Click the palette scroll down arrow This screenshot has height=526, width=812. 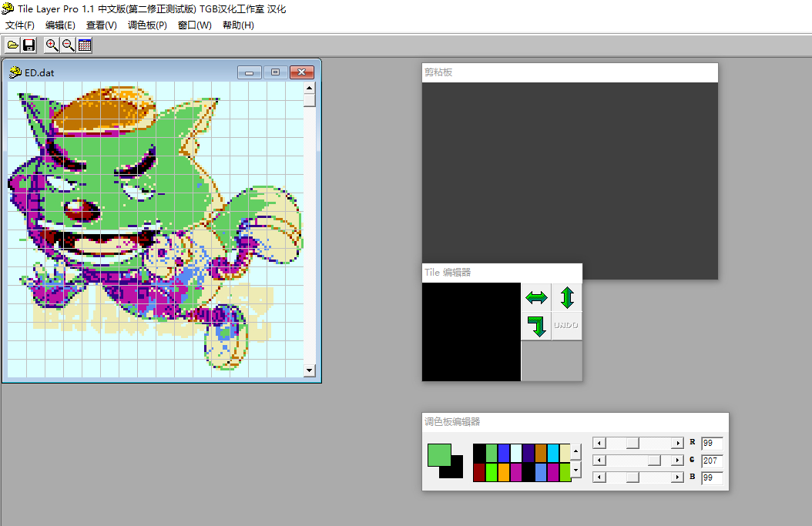(x=575, y=470)
